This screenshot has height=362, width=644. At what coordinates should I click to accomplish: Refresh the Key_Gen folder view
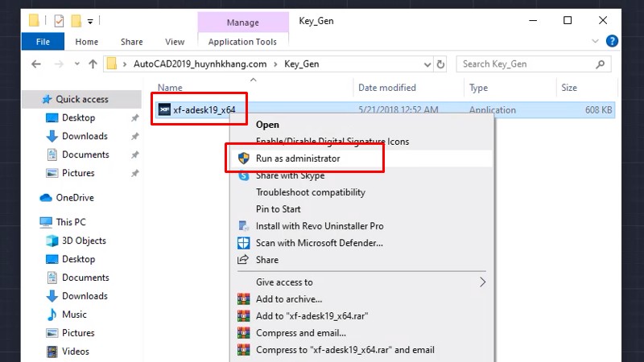click(442, 64)
